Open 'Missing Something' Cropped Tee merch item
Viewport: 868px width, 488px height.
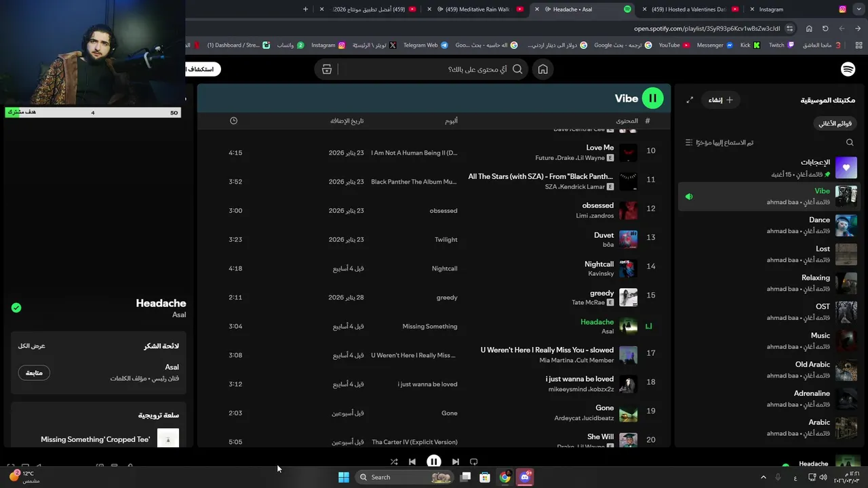98,439
